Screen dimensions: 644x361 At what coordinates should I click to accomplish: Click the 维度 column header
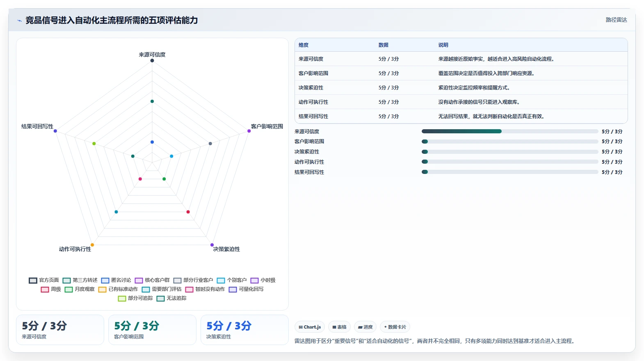[x=304, y=45]
